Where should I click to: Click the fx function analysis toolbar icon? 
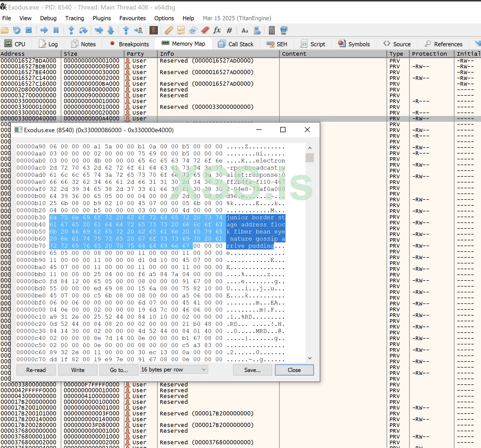click(x=217, y=30)
